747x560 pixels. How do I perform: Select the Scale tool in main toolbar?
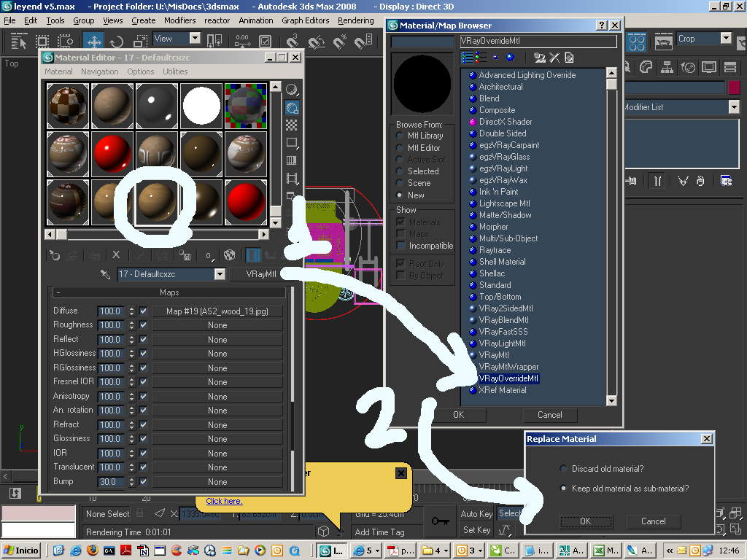139,42
